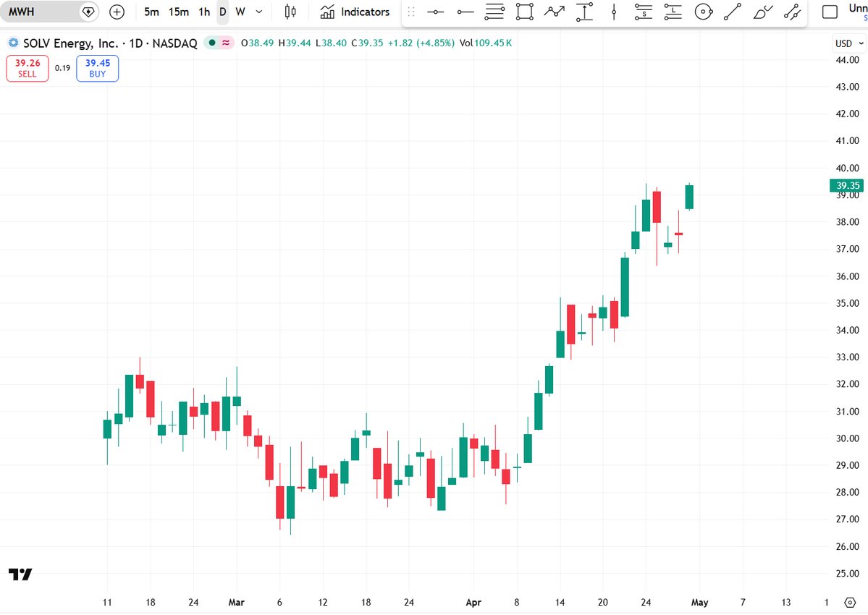
Task: Click the Mar date axis label
Action: tap(237, 602)
